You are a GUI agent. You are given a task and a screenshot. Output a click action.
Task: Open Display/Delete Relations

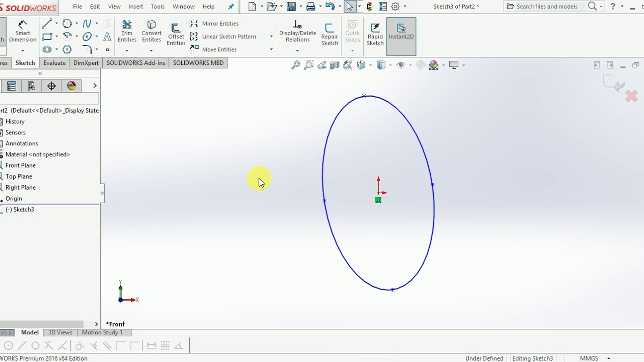pyautogui.click(x=297, y=31)
